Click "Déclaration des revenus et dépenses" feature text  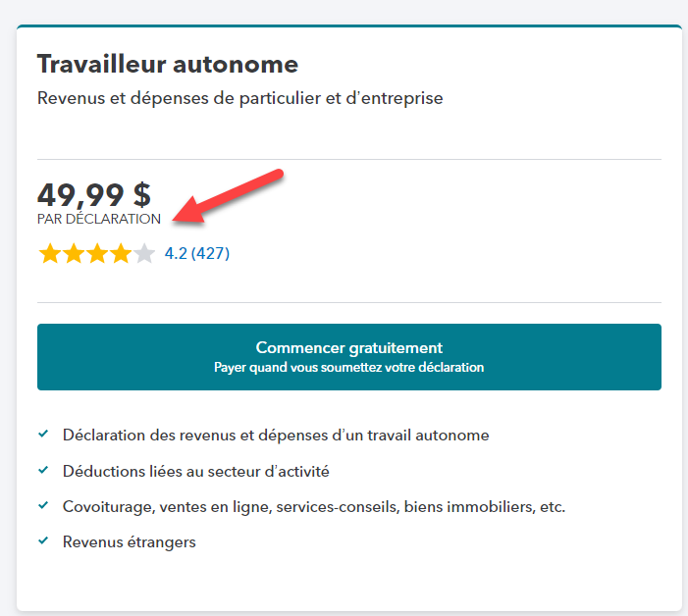point(276,435)
